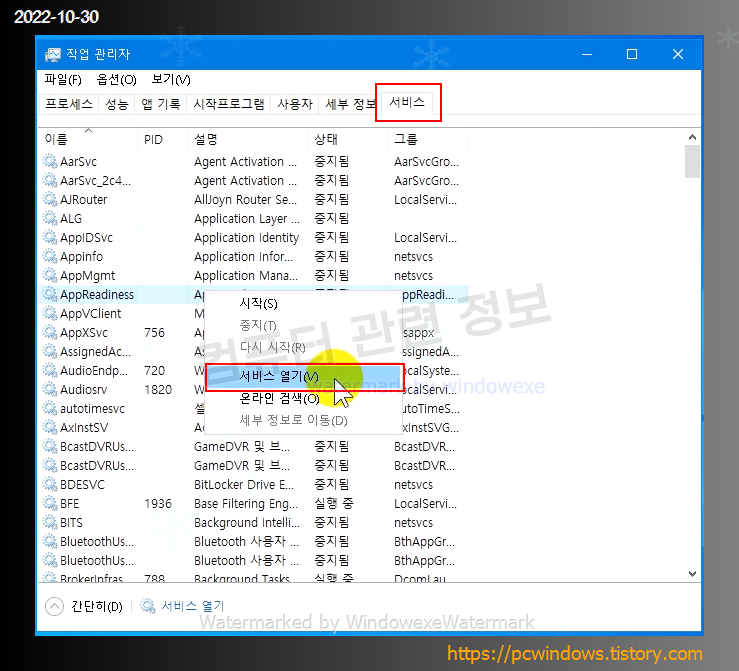Switch to the 성능 tab
Image resolution: width=739 pixels, height=671 pixels.
(116, 104)
